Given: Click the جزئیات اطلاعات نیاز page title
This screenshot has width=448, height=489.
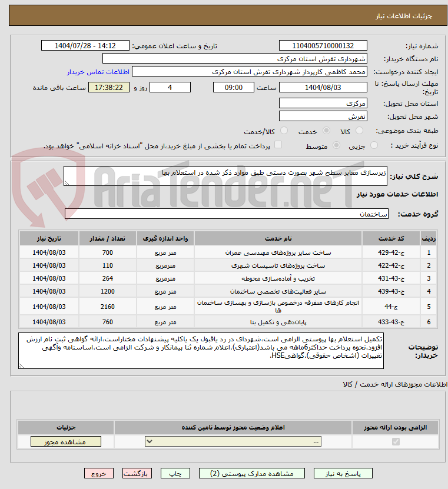Looking at the screenshot, I should (404, 16).
